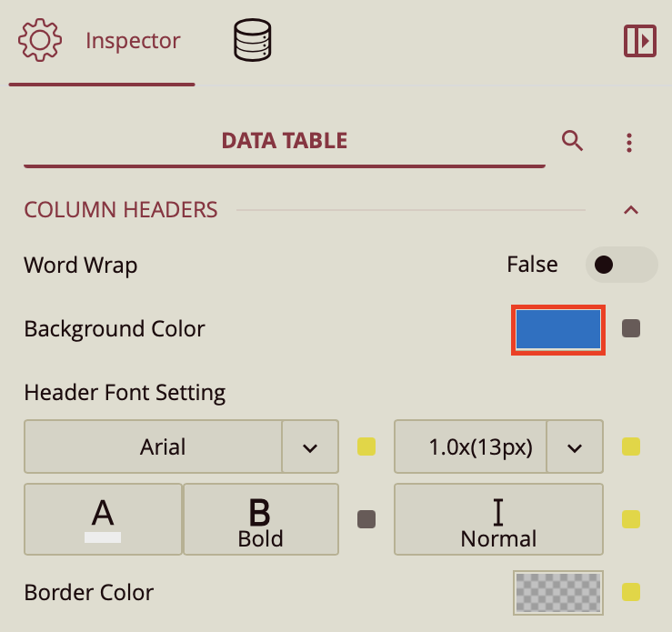Click the gray indicator beside Background Color
The height and width of the screenshot is (632, 672).
point(631,328)
